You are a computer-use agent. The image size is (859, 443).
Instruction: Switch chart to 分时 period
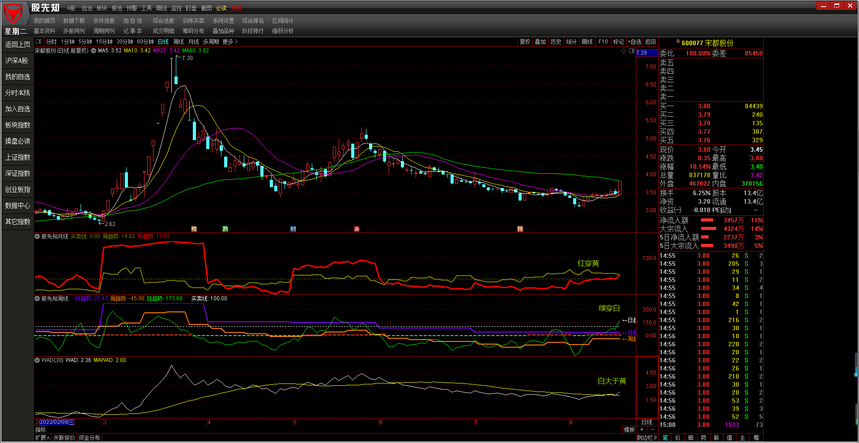(x=51, y=42)
